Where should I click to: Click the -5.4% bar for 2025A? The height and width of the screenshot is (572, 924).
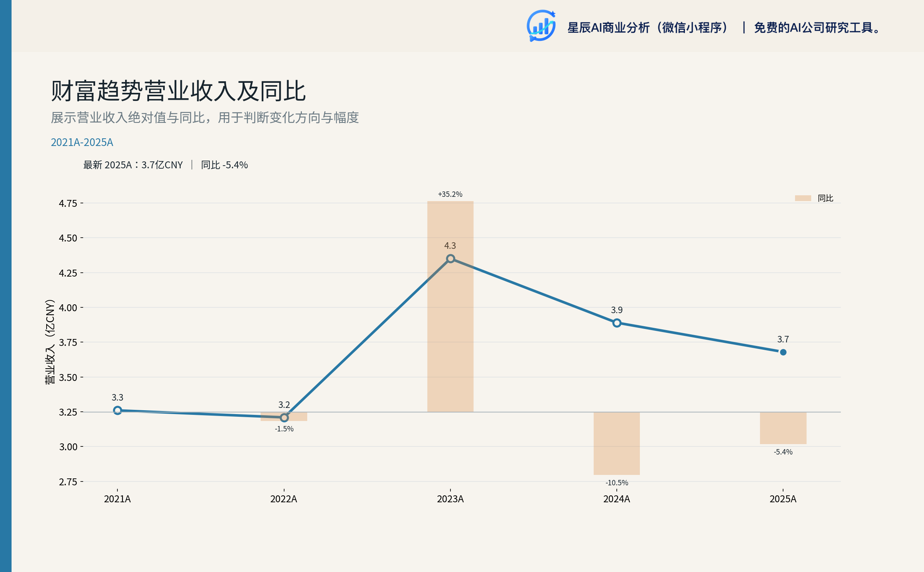point(783,428)
